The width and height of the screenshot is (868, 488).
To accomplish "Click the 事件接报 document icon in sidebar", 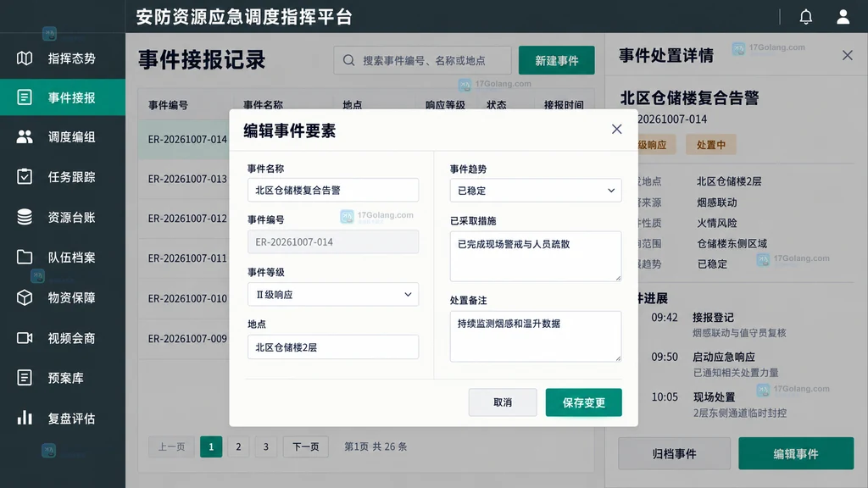I will coord(25,97).
